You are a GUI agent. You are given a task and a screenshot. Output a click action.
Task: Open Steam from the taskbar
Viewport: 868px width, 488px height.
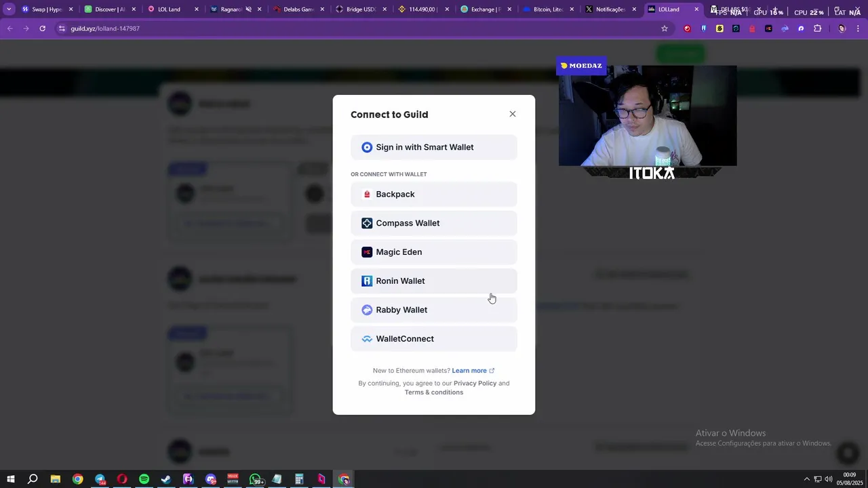coord(166,479)
